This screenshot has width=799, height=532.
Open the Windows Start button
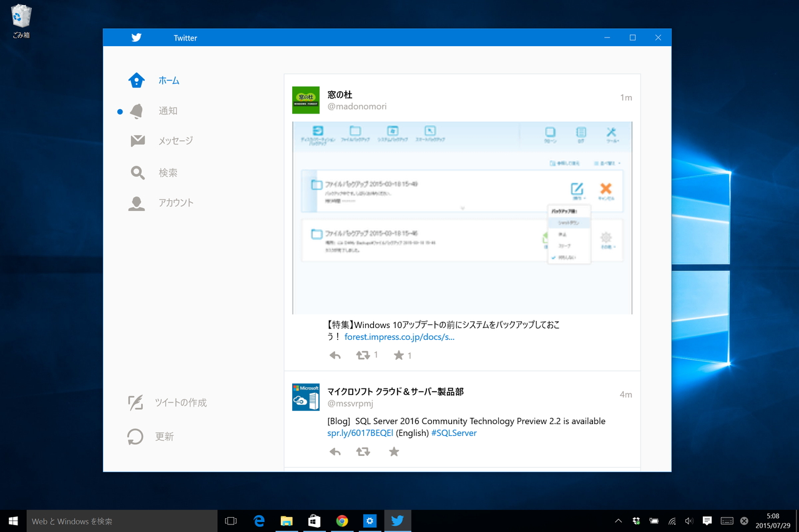13,521
